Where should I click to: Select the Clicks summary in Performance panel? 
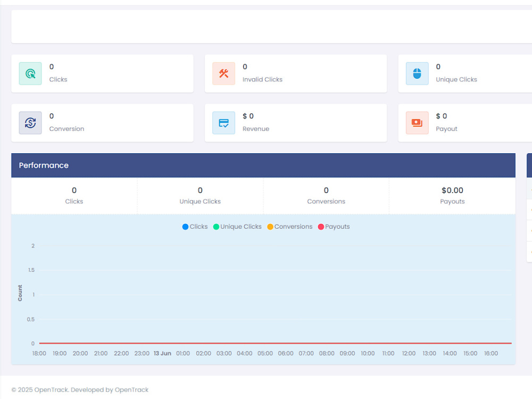(74, 196)
